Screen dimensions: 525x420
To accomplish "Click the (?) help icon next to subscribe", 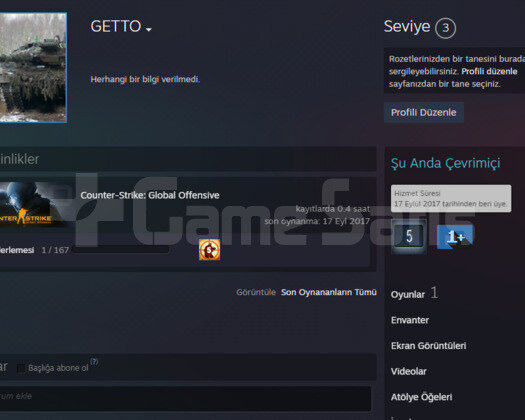I will pyautogui.click(x=94, y=361).
